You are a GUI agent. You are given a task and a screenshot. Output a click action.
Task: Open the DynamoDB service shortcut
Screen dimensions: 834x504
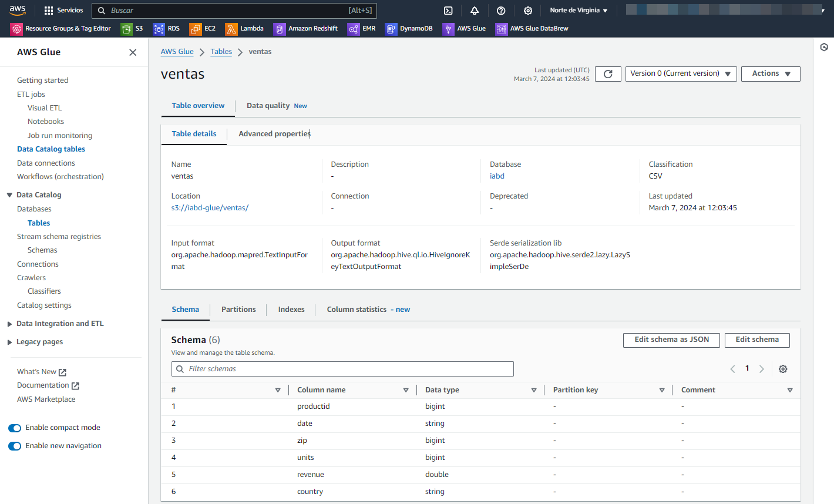409,28
